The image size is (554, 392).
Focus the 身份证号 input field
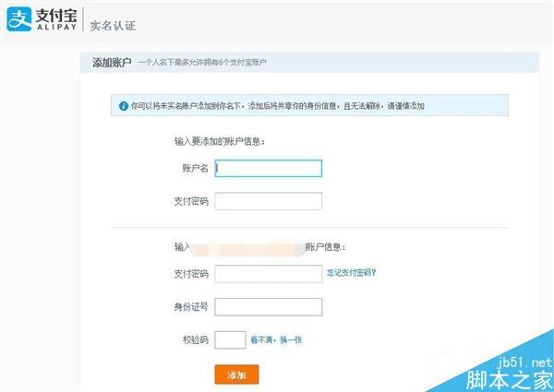[x=269, y=306]
